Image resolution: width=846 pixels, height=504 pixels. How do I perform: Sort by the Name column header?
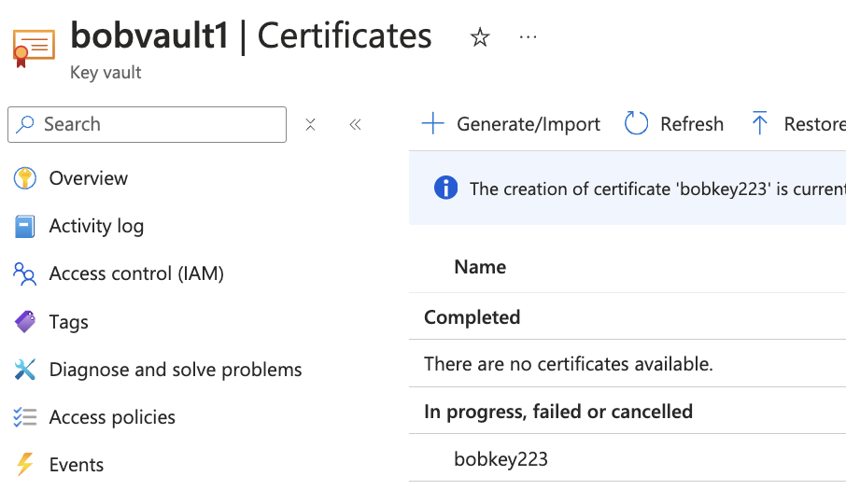coord(480,267)
